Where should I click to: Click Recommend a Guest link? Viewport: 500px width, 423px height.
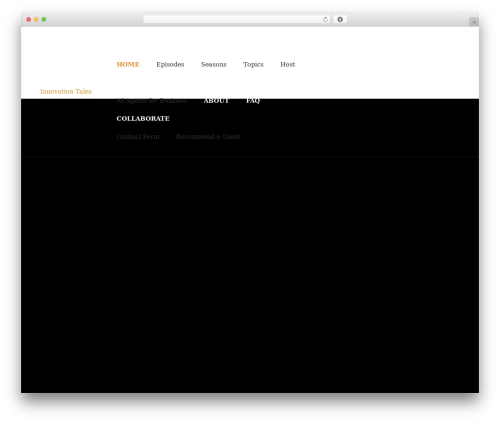[208, 137]
